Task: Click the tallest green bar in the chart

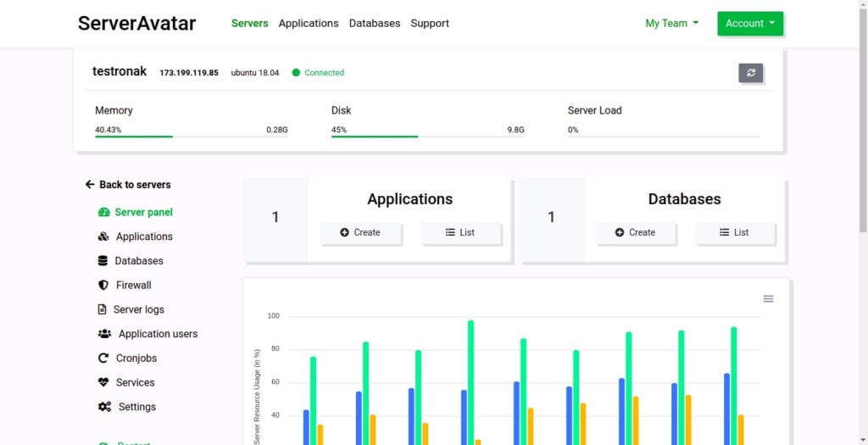Action: (x=470, y=382)
